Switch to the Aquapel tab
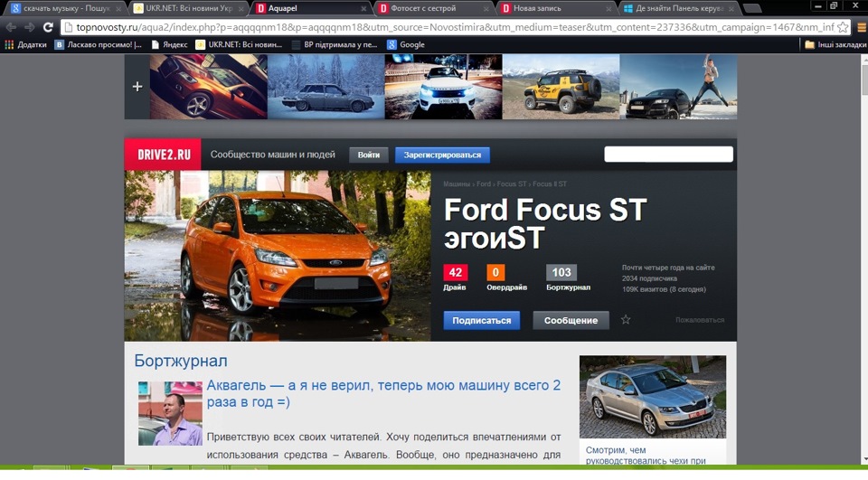 311,8
